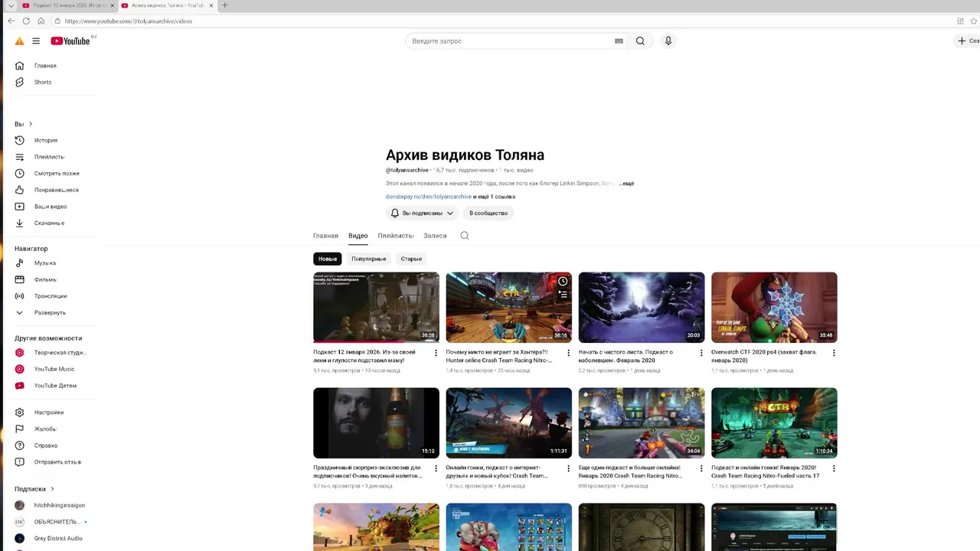Image resolution: width=980 pixels, height=551 pixels.
Task: Select Популярные sort chip
Action: [368, 259]
